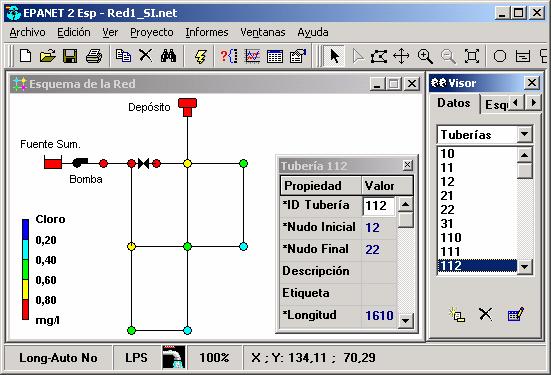Screen dimensions: 551x375
Task: Select Add Junction circle tool
Action: (x=500, y=56)
